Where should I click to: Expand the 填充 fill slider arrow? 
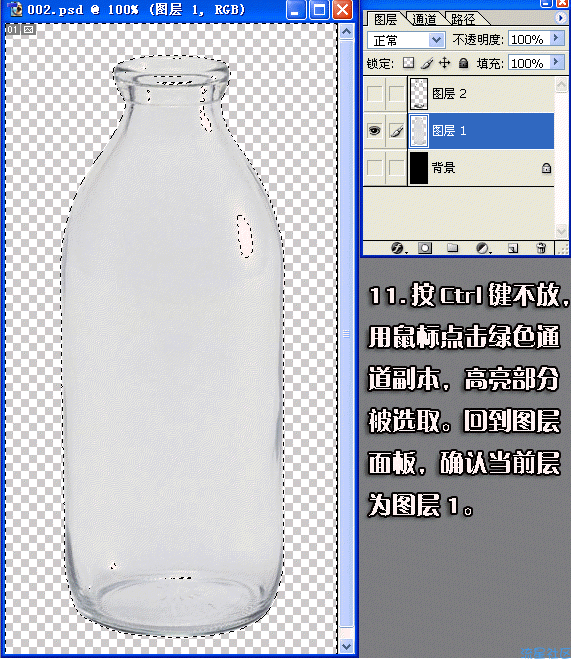(x=557, y=63)
